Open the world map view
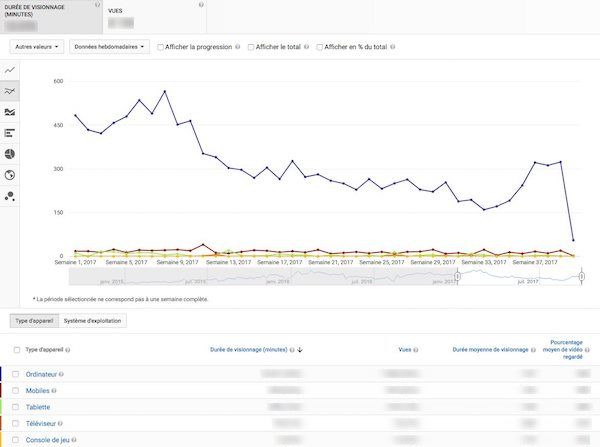Screen dimensions: 600x447 click(x=10, y=175)
